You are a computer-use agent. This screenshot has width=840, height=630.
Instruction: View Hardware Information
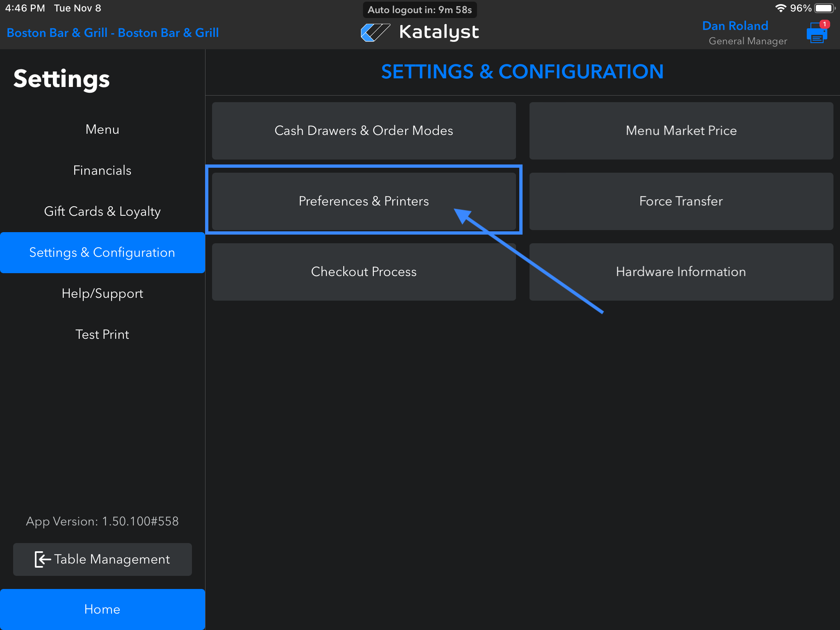coord(681,272)
